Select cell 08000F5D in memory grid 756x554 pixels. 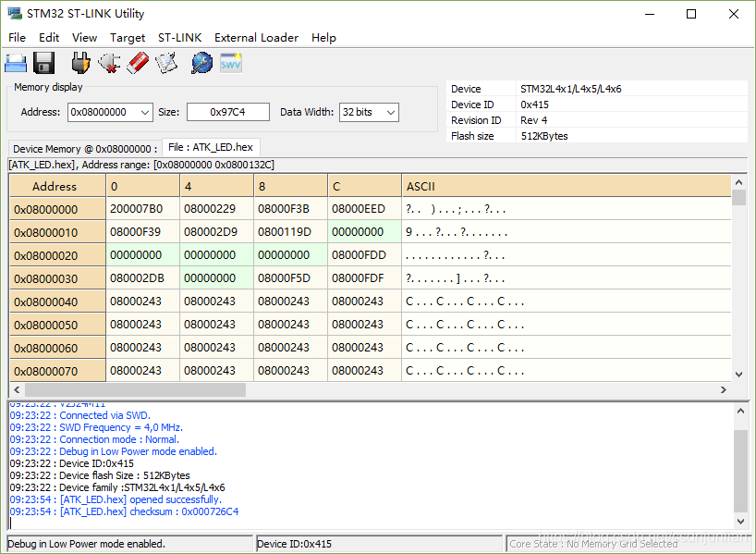[291, 278]
